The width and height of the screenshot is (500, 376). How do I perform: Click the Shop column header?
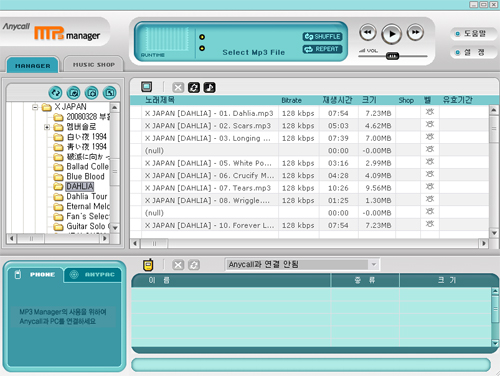click(406, 100)
